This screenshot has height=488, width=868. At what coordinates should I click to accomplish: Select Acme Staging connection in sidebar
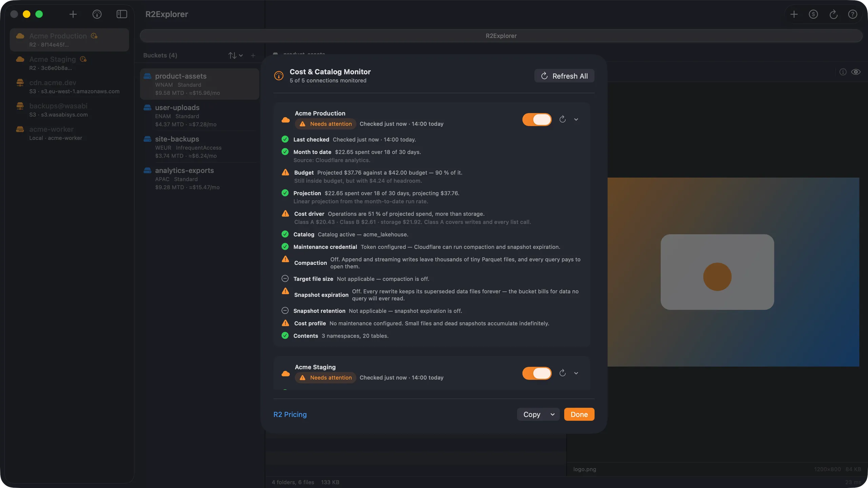tap(69, 63)
